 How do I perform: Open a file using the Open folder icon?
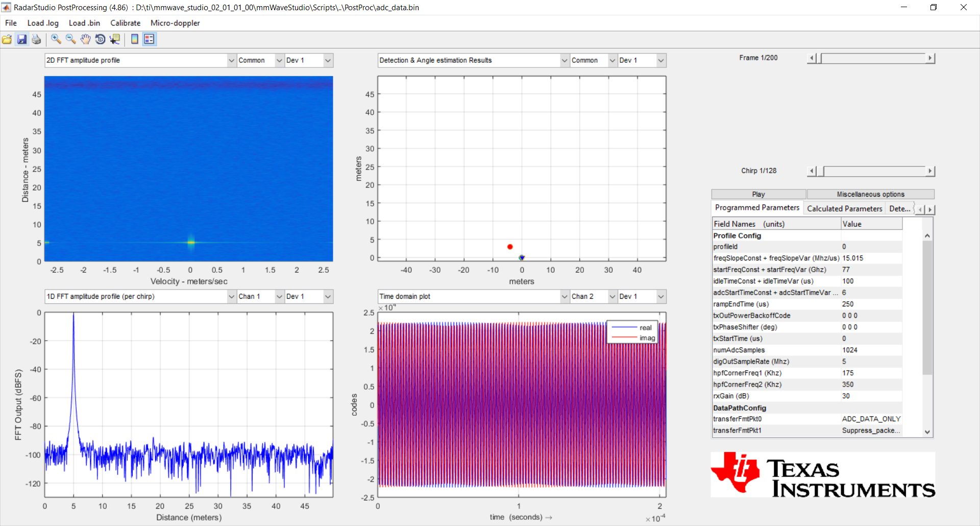[x=7, y=39]
